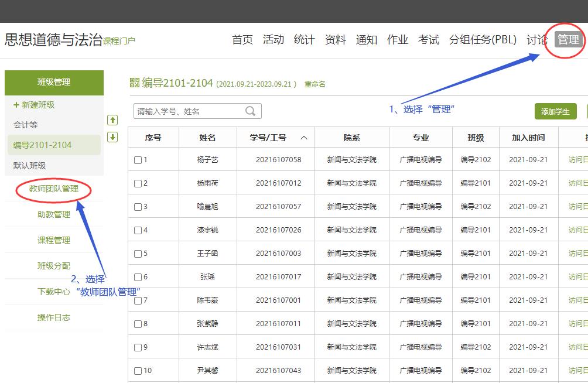Open 教师团队管理 in the sidebar

(x=54, y=189)
